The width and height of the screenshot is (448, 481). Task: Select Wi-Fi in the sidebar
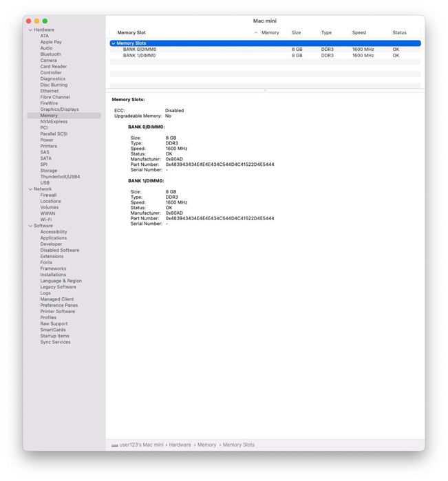(x=45, y=220)
